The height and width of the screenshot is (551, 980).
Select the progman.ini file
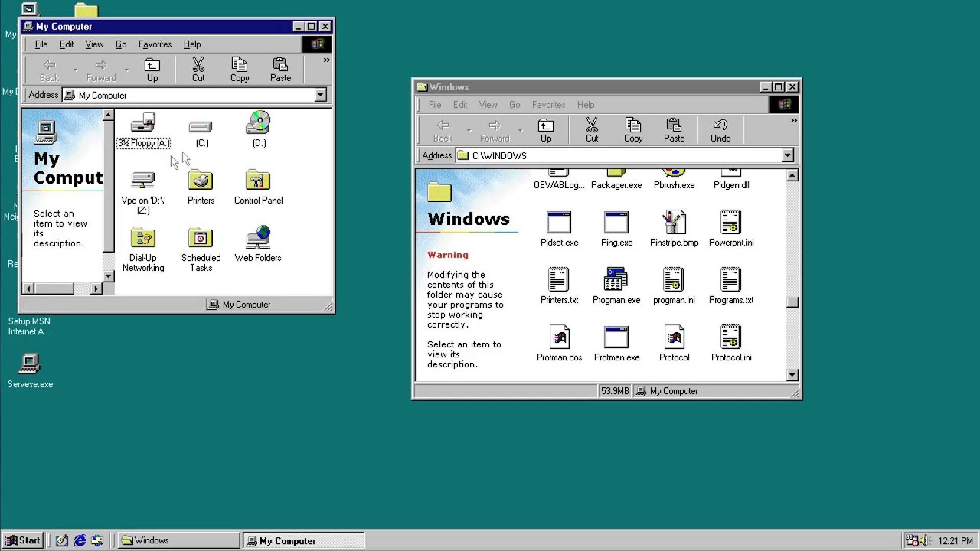(x=674, y=287)
